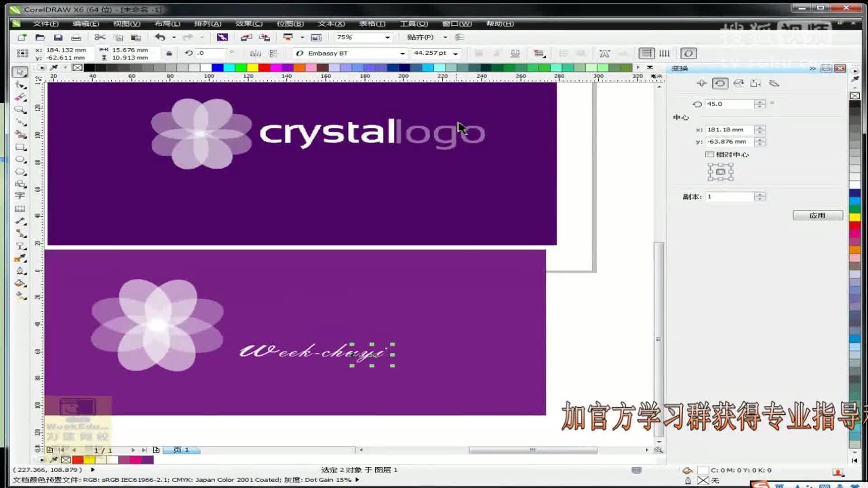Increment the 副本 copies value with stepper arrow
The height and width of the screenshot is (488, 868).
[x=760, y=194]
